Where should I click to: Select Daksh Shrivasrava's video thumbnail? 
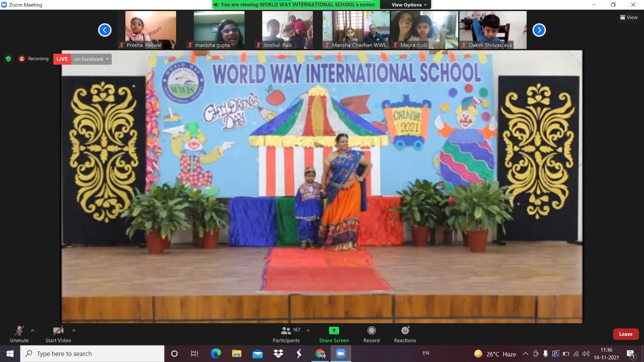point(493,30)
